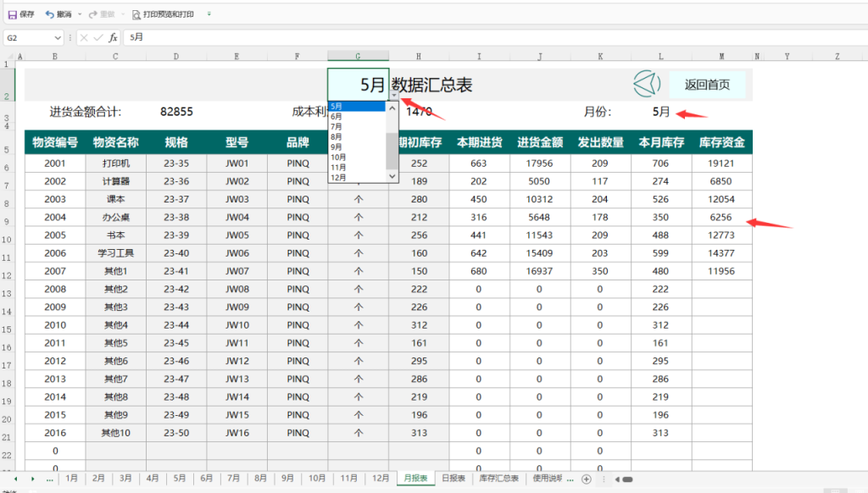Click 规格 cell 23-50
The height and width of the screenshot is (493, 868).
[x=176, y=433]
